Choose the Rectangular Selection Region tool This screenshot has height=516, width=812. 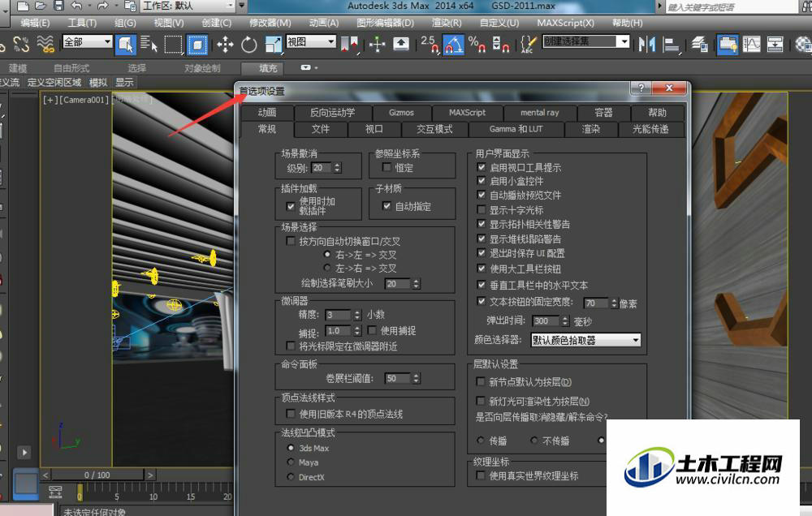[173, 45]
